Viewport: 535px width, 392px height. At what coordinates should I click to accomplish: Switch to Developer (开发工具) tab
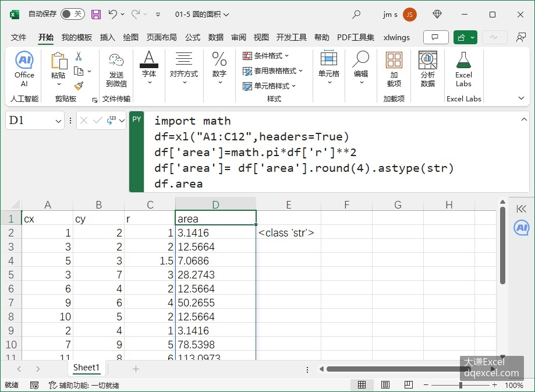coord(292,37)
